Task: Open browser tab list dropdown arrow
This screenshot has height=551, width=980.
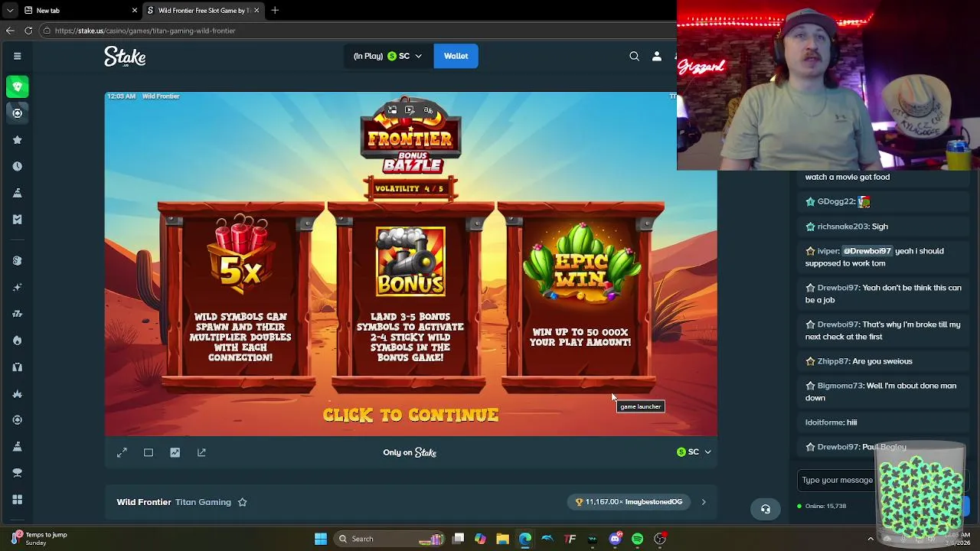Action: (10, 10)
